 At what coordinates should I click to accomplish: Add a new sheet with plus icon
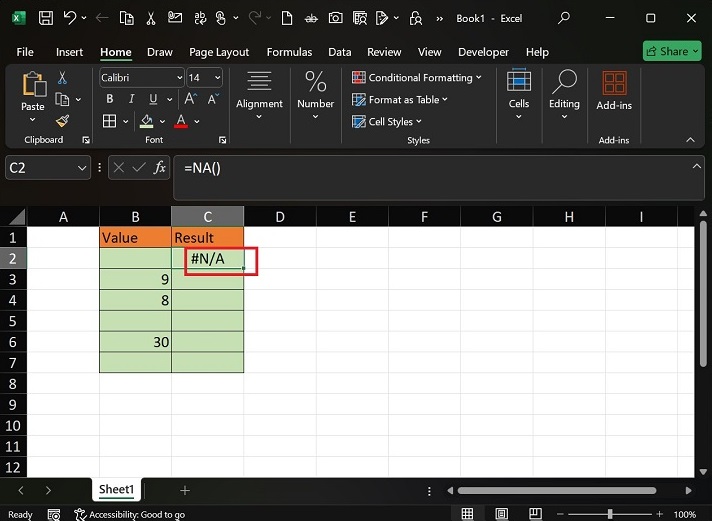click(184, 490)
